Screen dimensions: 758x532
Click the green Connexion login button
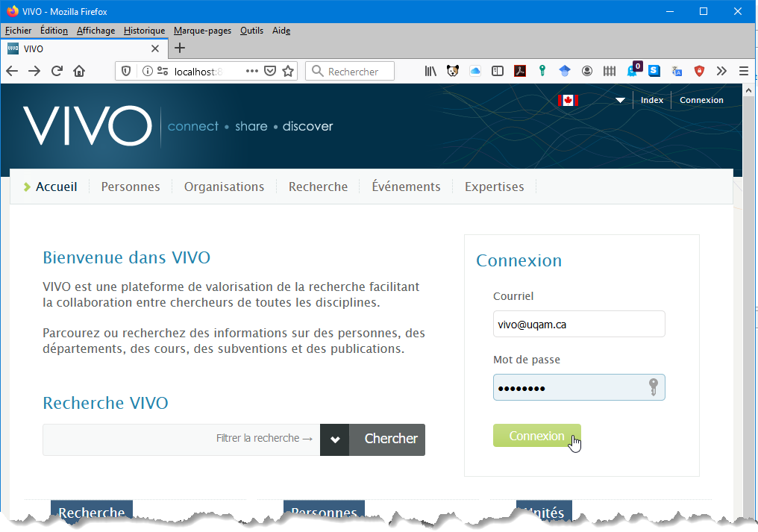[536, 435]
